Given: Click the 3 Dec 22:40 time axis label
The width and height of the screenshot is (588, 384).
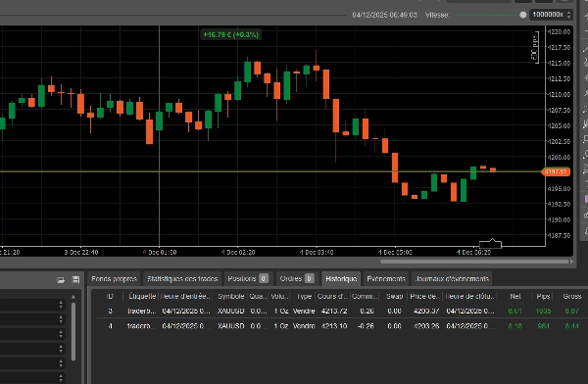Looking at the screenshot, I should point(81,253).
